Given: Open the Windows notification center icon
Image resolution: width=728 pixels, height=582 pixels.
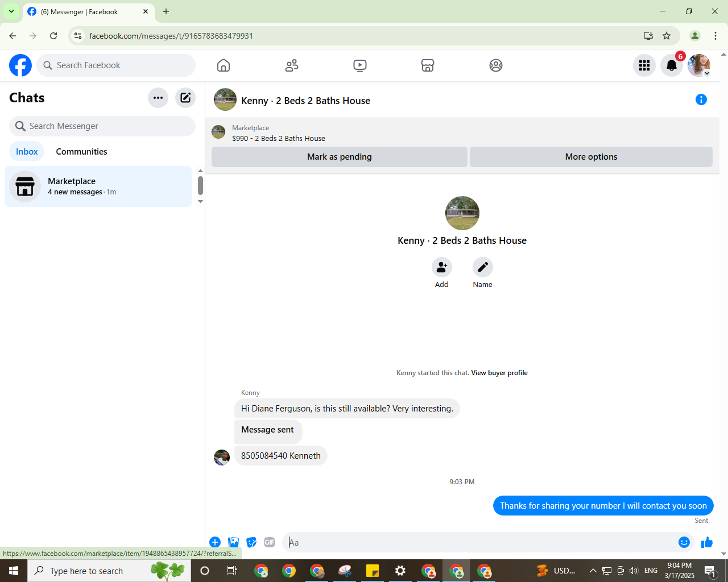Looking at the screenshot, I should point(710,571).
